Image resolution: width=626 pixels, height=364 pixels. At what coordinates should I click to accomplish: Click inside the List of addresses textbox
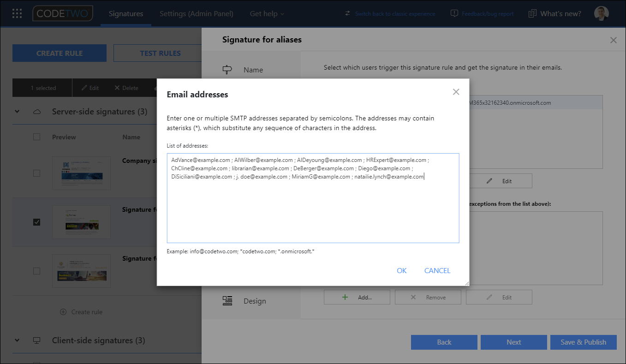coord(313,198)
